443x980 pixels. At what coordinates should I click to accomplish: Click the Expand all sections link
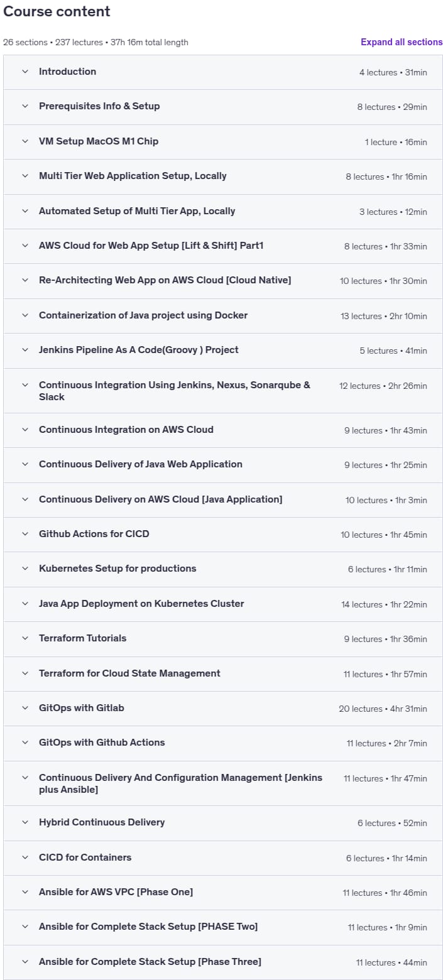point(402,42)
